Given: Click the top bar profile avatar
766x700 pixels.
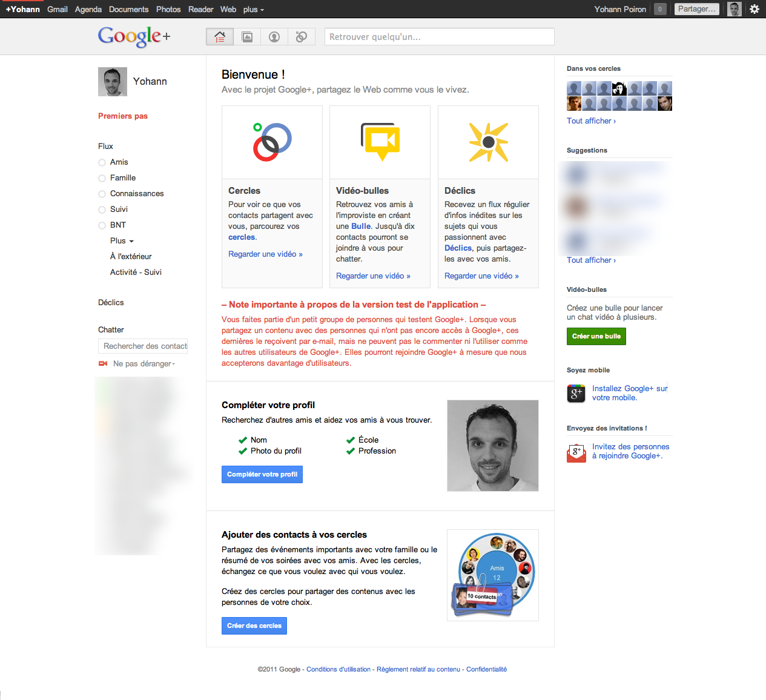Looking at the screenshot, I should pos(735,9).
